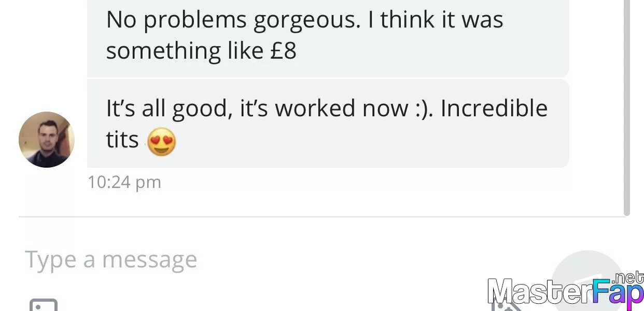This screenshot has width=644, height=311.
Task: Click the chat's vertical scrollbar
Action: tap(626, 107)
